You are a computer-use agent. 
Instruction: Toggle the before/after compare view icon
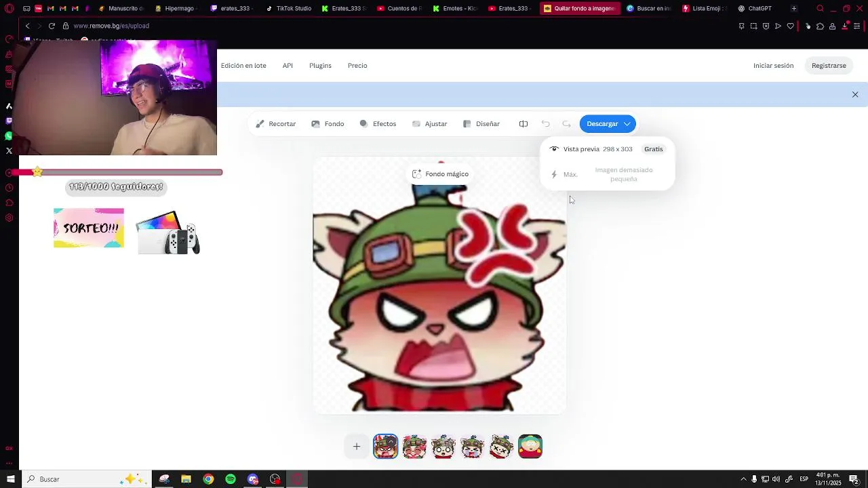pos(524,124)
